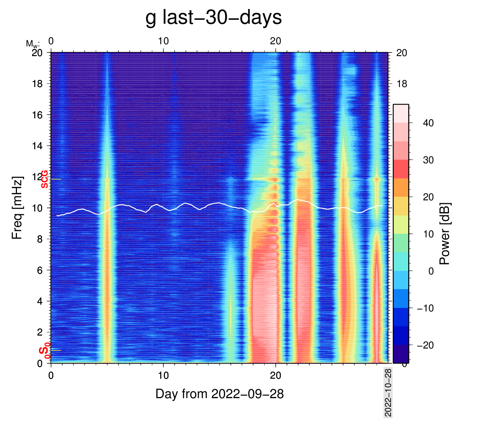This screenshot has height=428, width=504.
Task: Click the bottom axis day 10 tick label
Action: click(x=163, y=375)
